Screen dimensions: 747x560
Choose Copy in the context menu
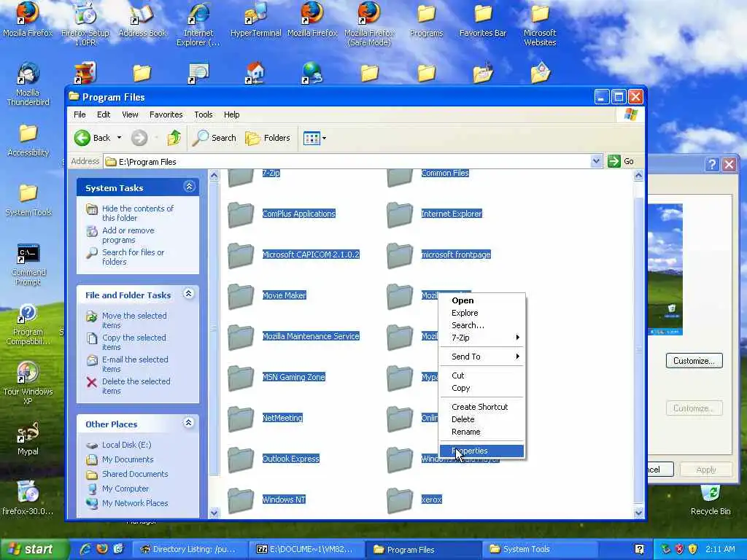[481, 388]
